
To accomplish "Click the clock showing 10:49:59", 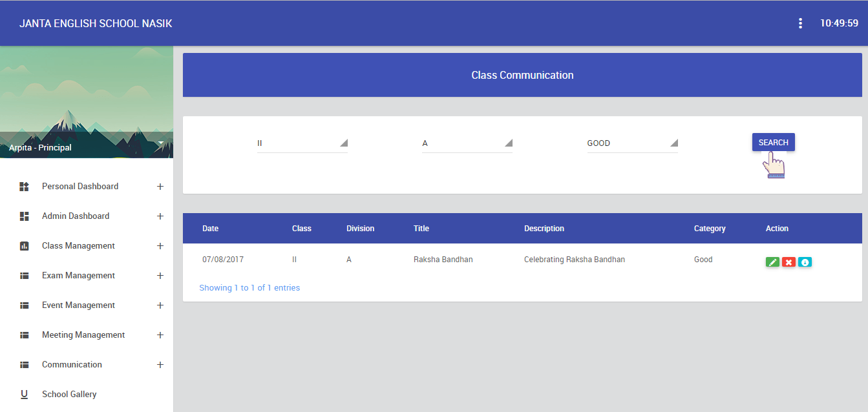I will coord(839,23).
